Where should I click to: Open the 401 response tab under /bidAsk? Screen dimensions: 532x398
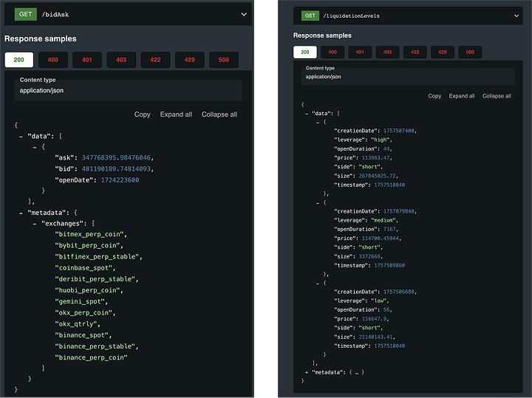coord(87,60)
